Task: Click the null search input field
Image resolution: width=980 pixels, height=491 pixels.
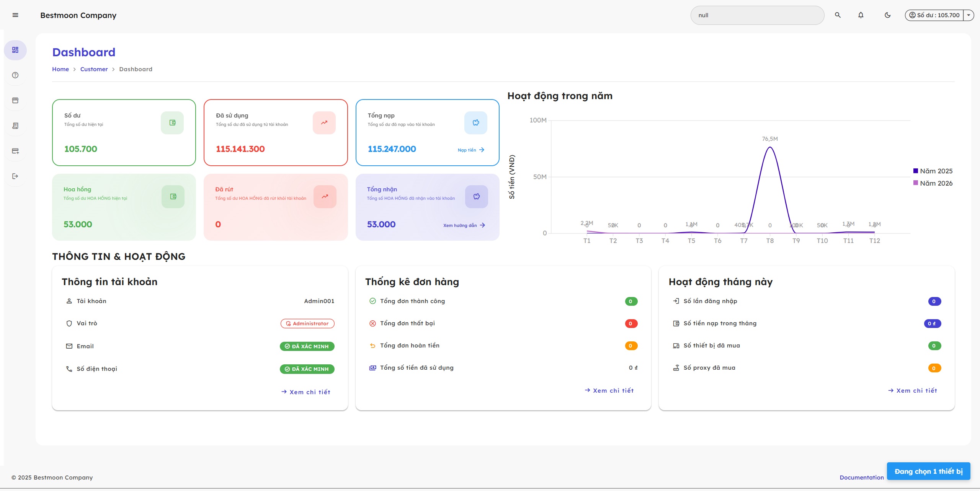Action: (757, 15)
